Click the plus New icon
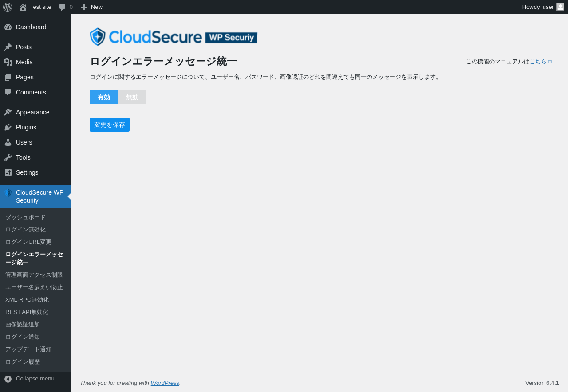568x392 pixels. click(84, 7)
